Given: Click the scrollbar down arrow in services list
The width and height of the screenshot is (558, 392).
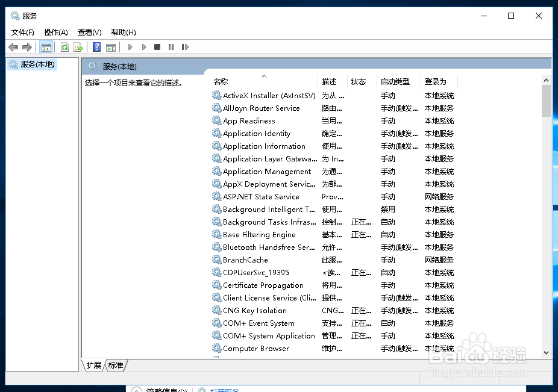Looking at the screenshot, I should pyautogui.click(x=547, y=352).
